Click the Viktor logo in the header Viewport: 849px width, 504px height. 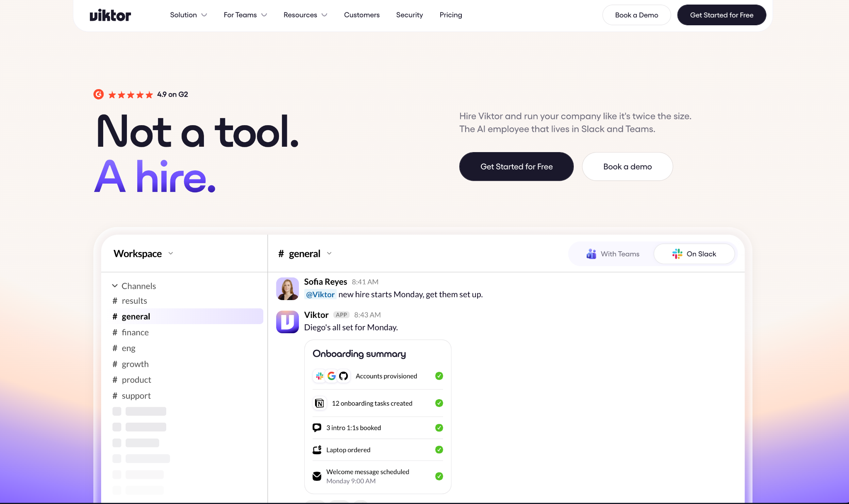110,15
